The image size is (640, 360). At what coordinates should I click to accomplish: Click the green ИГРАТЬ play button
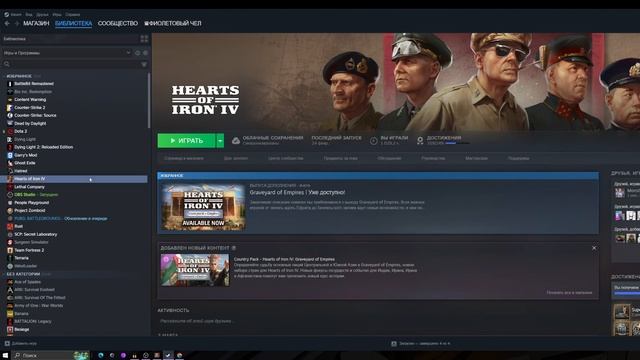(x=187, y=140)
